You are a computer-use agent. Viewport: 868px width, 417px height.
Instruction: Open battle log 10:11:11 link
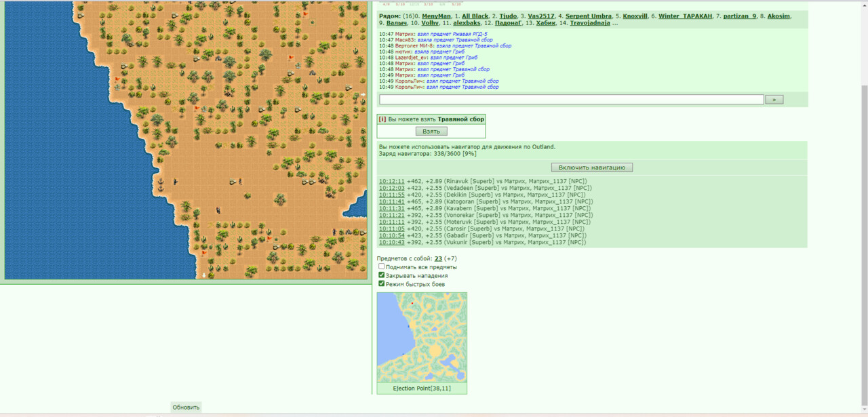tap(391, 222)
